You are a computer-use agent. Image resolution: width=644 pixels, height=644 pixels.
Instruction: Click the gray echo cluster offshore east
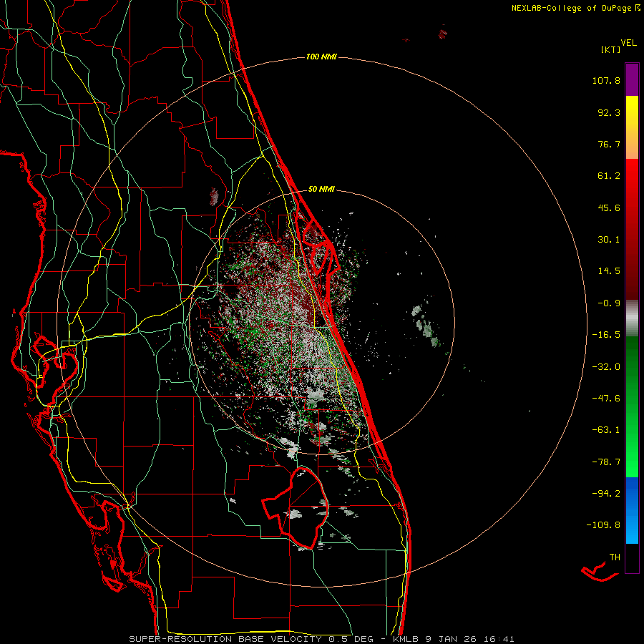pos(426,326)
